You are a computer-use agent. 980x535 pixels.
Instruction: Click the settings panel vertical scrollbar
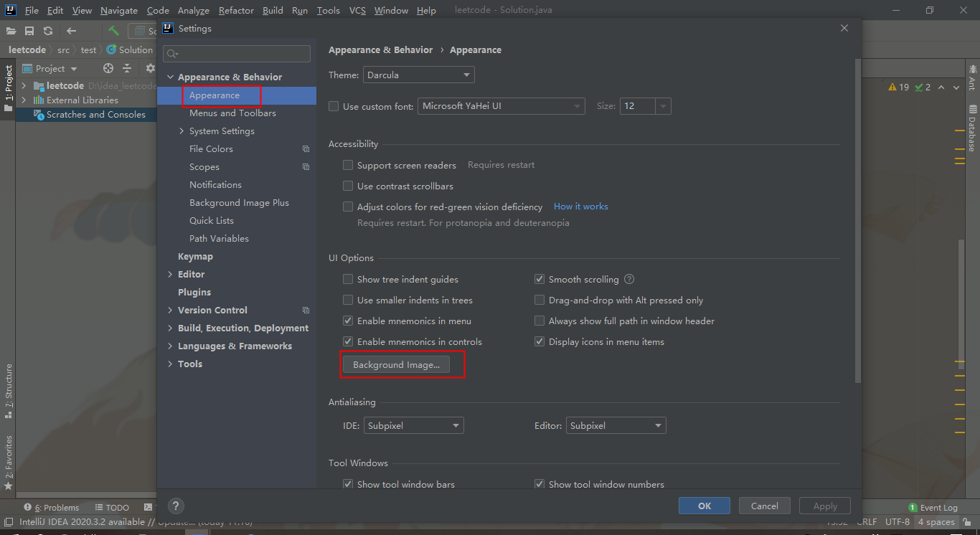click(857, 221)
